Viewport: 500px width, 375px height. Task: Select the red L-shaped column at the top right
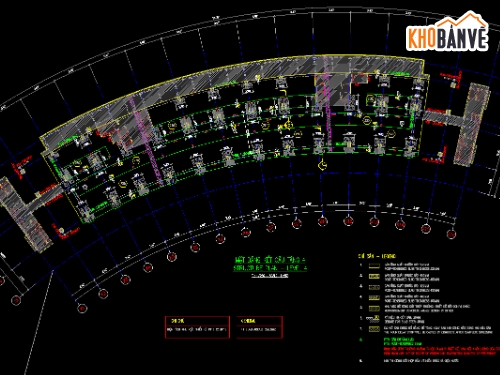pyautogui.click(x=452, y=79)
